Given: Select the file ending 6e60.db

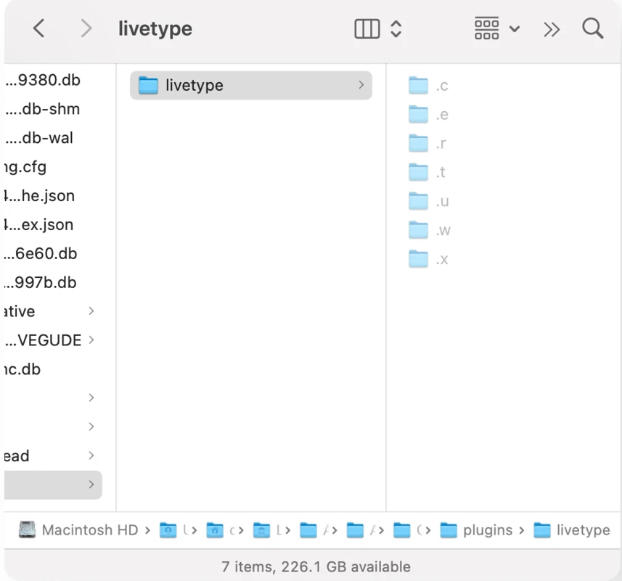Looking at the screenshot, I should pyautogui.click(x=41, y=254).
